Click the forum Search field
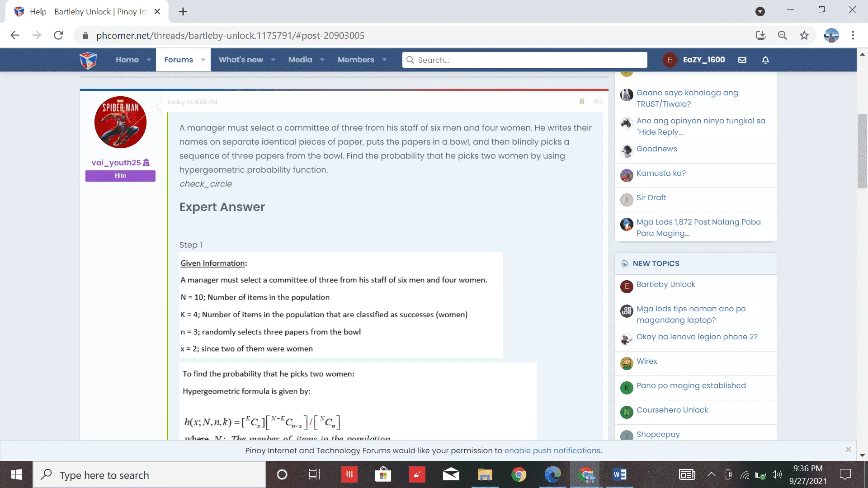This screenshot has width=868, height=488. coord(524,60)
